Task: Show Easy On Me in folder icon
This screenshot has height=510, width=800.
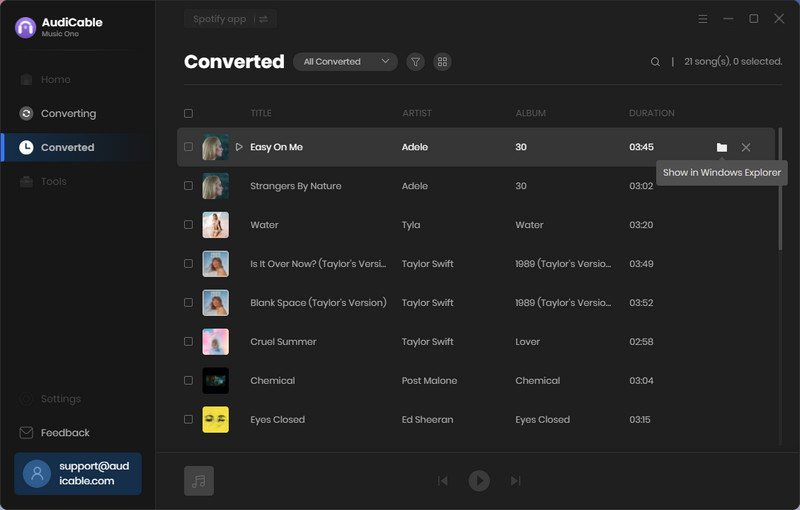Action: pyautogui.click(x=721, y=147)
